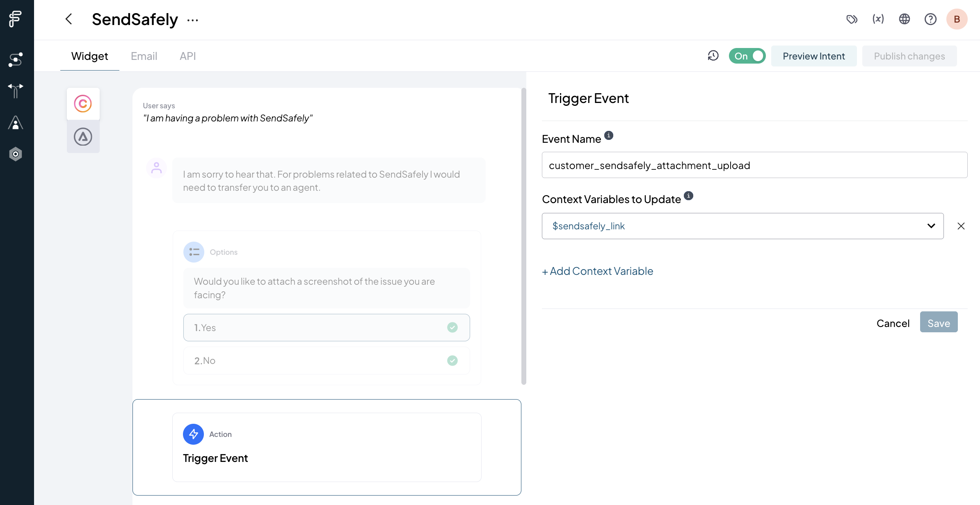980x505 pixels.
Task: Click the Preview Intent button
Action: pyautogui.click(x=813, y=56)
